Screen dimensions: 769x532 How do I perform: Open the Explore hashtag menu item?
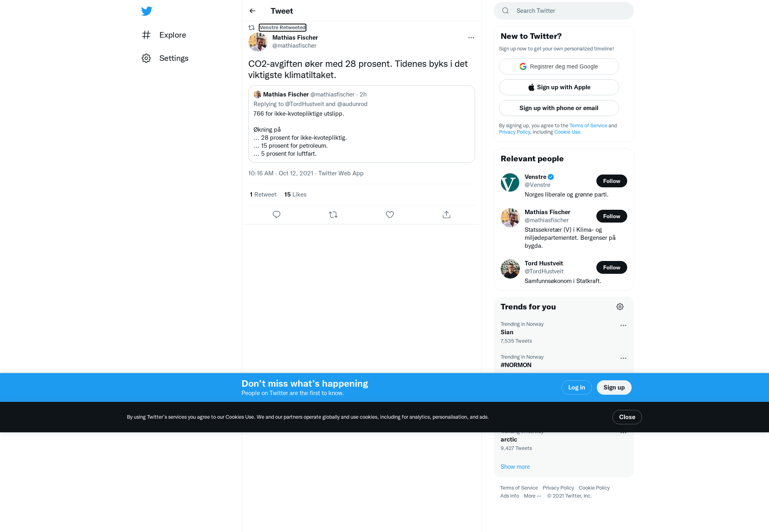pyautogui.click(x=164, y=35)
